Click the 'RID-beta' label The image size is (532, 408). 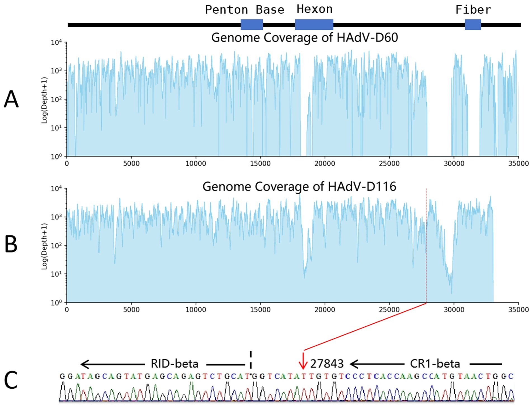pos(175,364)
